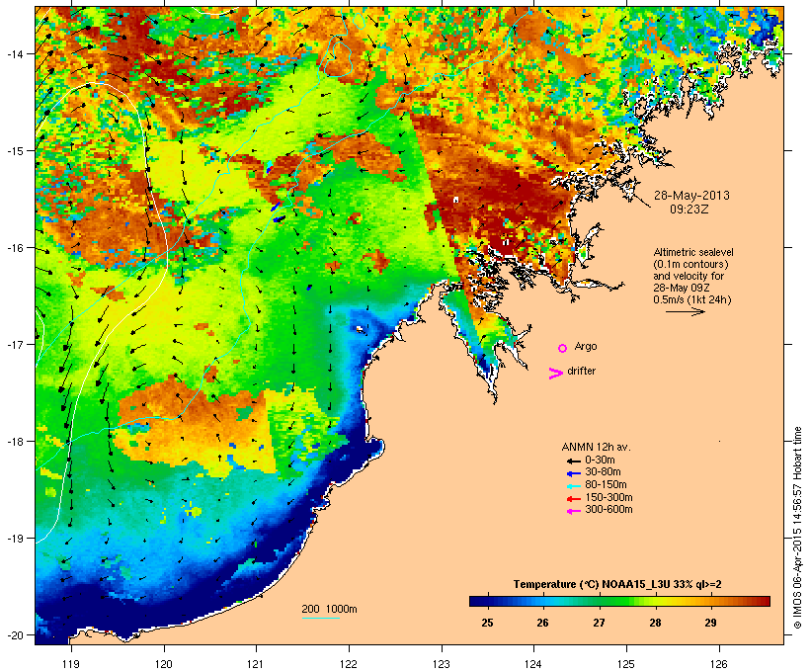Click the colorbar value 26
This screenshot has height=672, width=810.
point(542,623)
